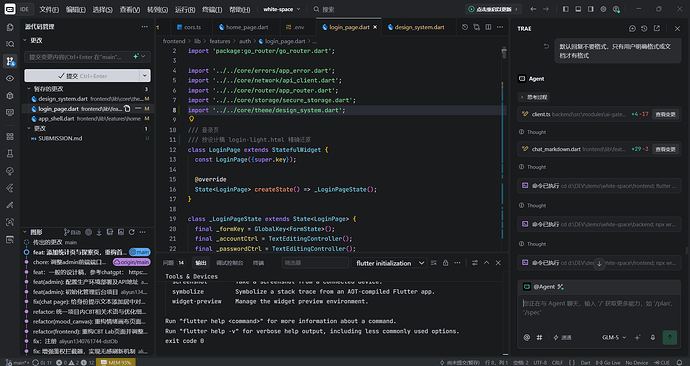Open the Terminal menu in menu bar
This screenshot has width=690, height=366.
212,9
